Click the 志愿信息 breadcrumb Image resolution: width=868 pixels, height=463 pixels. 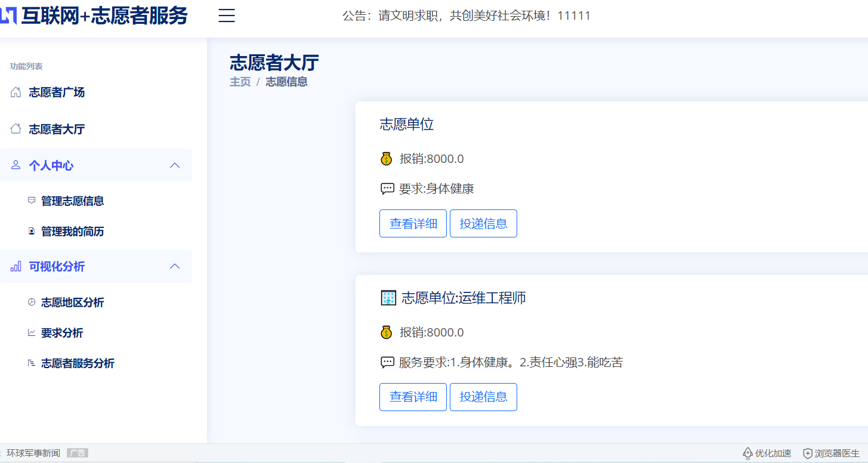pyautogui.click(x=286, y=82)
